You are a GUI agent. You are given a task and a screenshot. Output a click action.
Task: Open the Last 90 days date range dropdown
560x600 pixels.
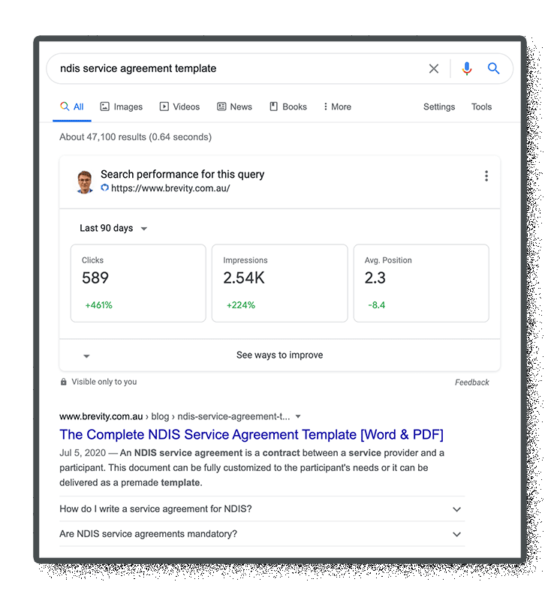click(113, 228)
